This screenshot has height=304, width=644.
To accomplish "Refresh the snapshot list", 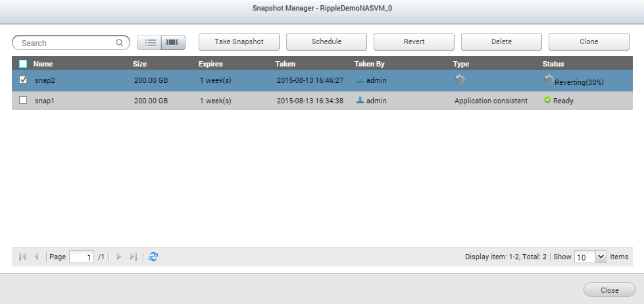I will (153, 257).
